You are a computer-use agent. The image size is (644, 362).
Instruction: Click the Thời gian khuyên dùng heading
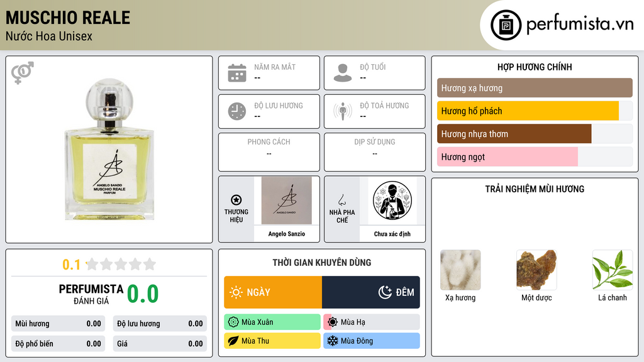tap(322, 263)
